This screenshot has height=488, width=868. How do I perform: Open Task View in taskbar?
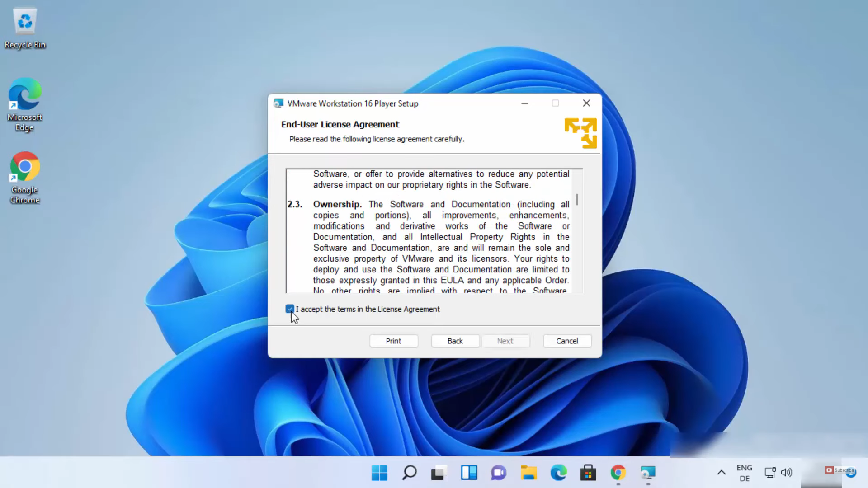click(439, 473)
